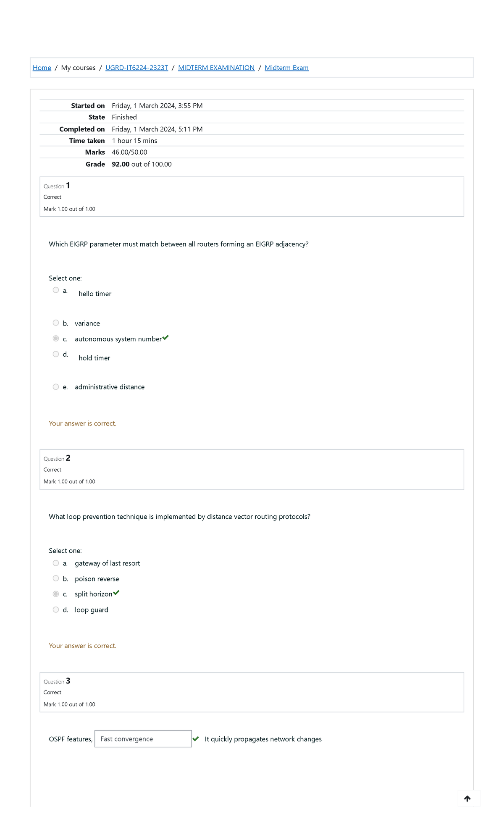504x830 pixels.
Task: Select the 'variance' radio button
Action: (56, 323)
